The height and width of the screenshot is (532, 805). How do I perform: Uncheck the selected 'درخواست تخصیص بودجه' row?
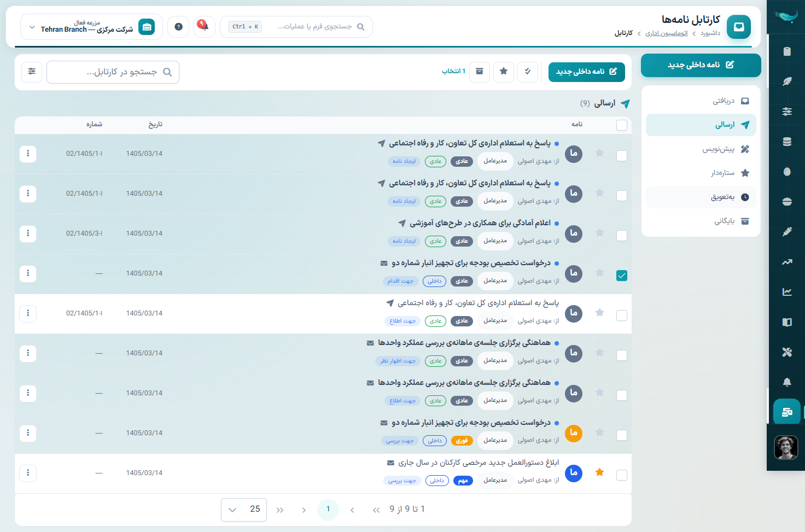[622, 276]
